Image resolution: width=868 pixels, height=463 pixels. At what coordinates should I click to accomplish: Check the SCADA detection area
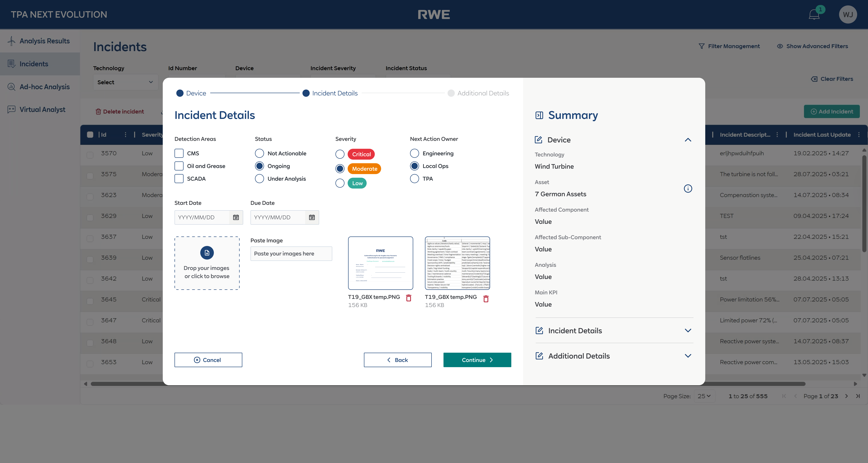(179, 179)
